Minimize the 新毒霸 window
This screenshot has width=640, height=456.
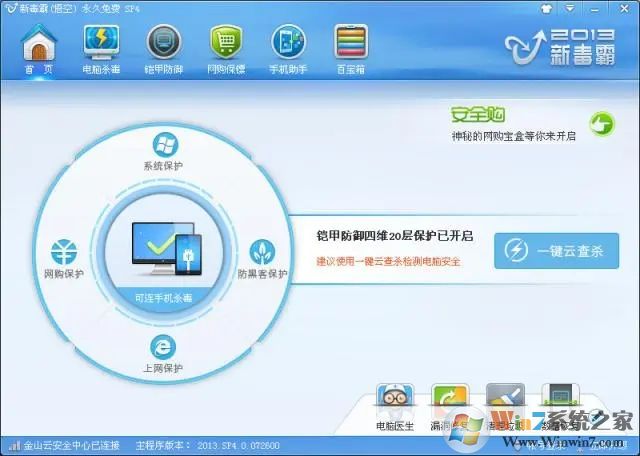(597, 9)
